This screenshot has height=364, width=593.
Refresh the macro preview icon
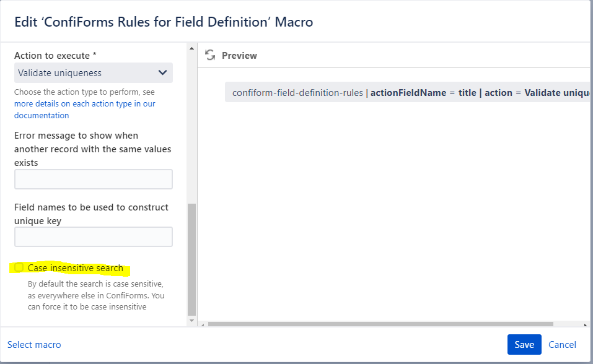[210, 55]
